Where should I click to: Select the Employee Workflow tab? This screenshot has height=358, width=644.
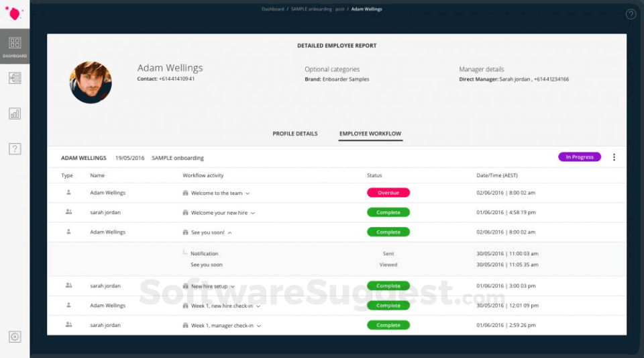370,134
